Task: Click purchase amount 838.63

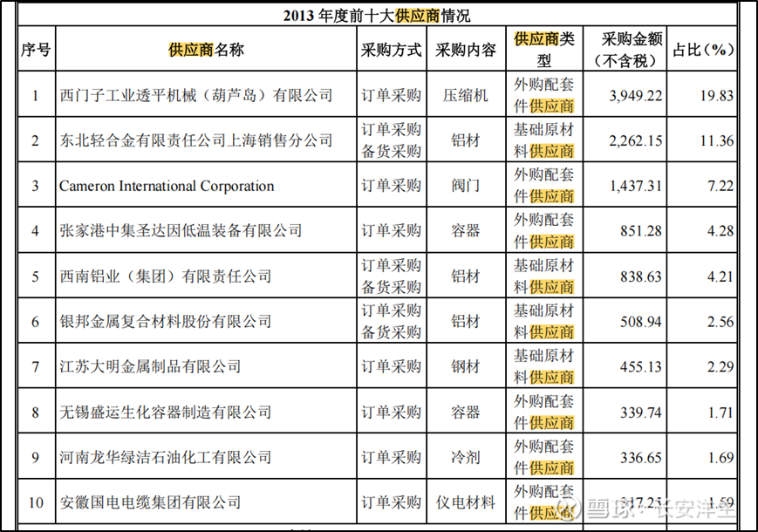Action: coord(641,276)
